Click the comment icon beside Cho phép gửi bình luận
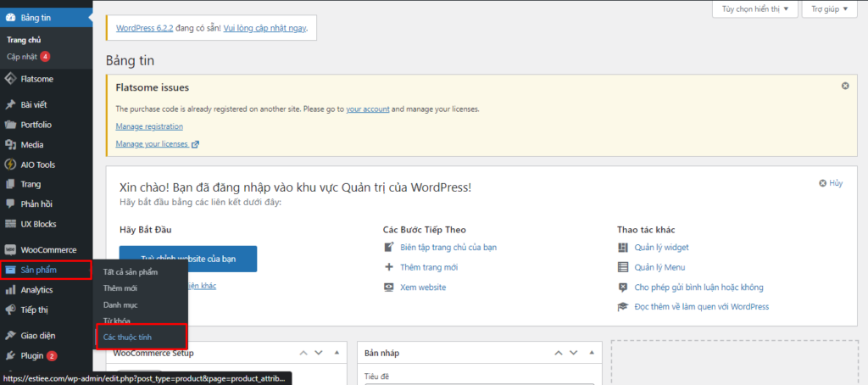This screenshot has width=868, height=385. point(623,287)
